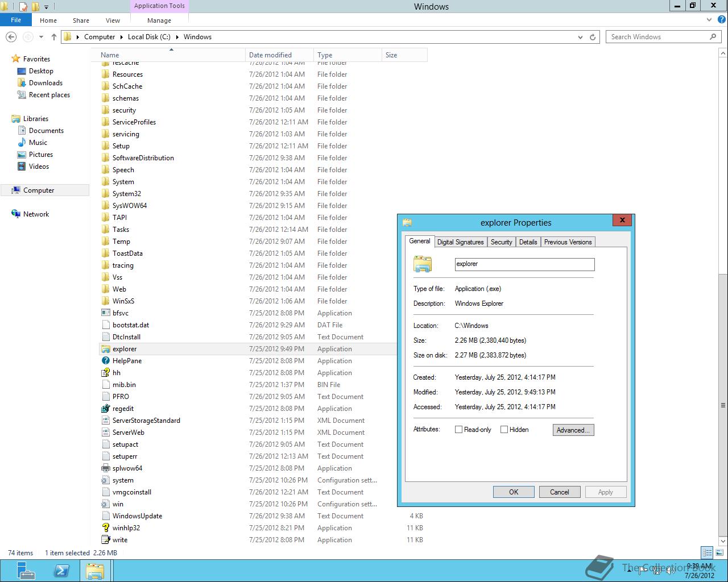This screenshot has width=728, height=582.
Task: Select the hh help application icon
Action: [105, 373]
